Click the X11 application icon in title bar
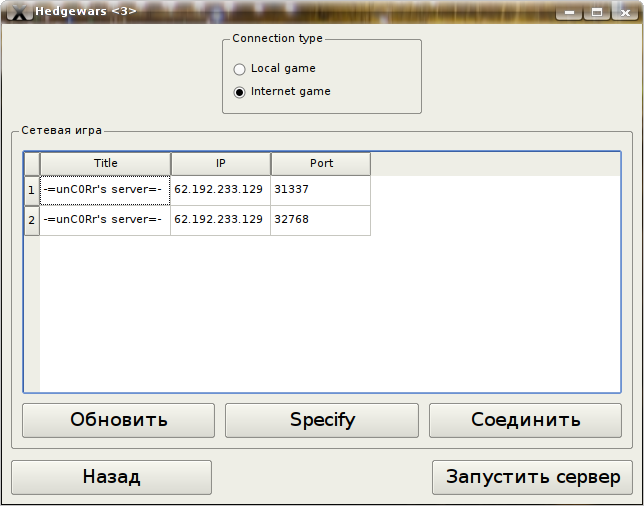Image resolution: width=644 pixels, height=506 pixels. pyautogui.click(x=17, y=11)
